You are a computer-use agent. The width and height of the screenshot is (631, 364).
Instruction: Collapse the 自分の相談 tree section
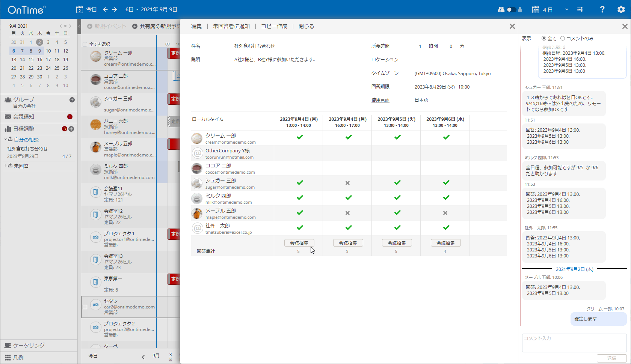[x=6, y=139]
